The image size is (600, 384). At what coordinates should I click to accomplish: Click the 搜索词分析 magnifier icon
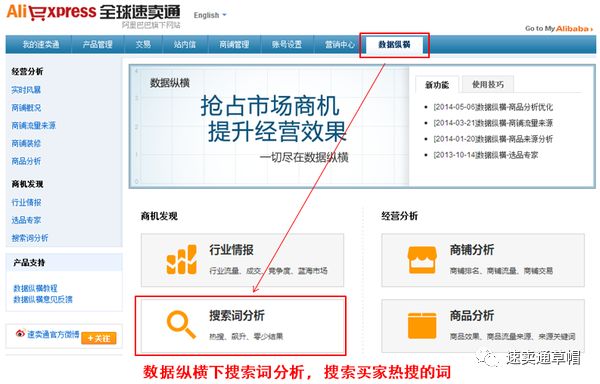(181, 325)
